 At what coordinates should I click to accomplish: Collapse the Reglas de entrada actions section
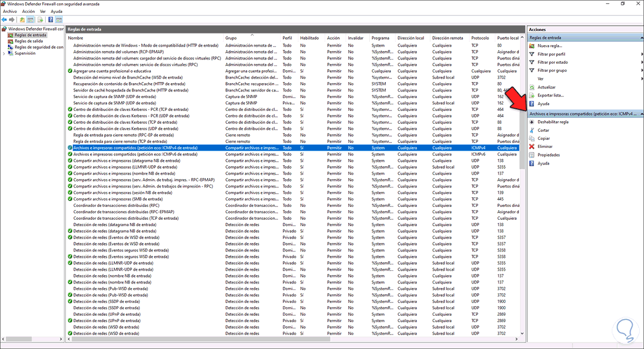coord(641,38)
